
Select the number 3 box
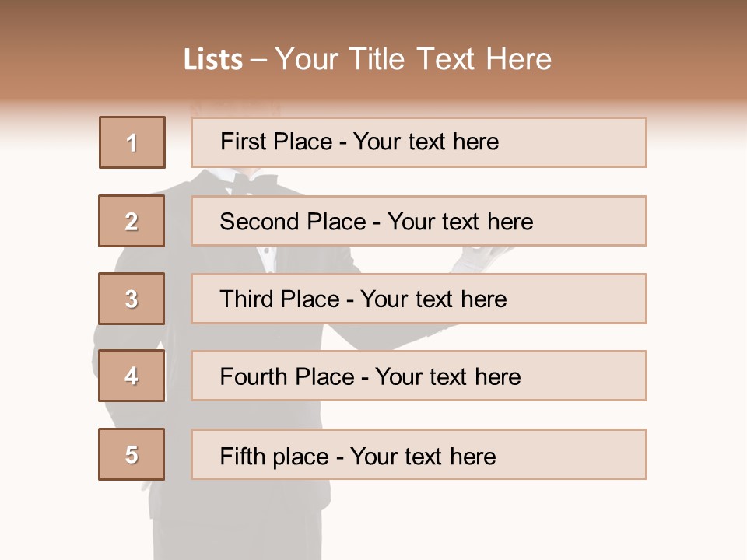point(132,299)
